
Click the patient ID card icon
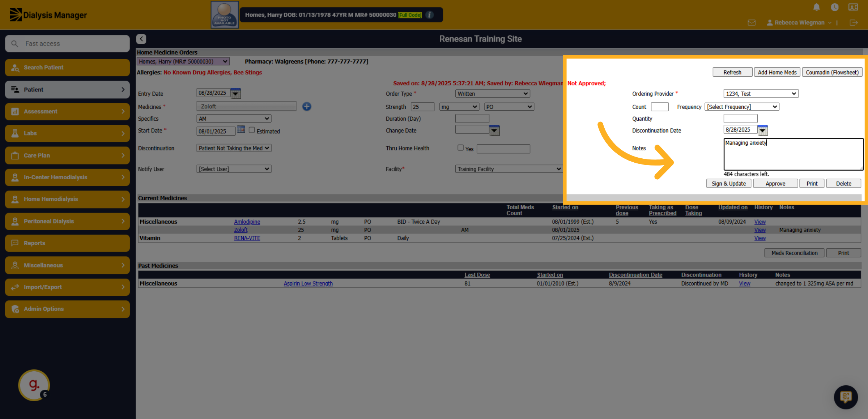[x=853, y=7]
